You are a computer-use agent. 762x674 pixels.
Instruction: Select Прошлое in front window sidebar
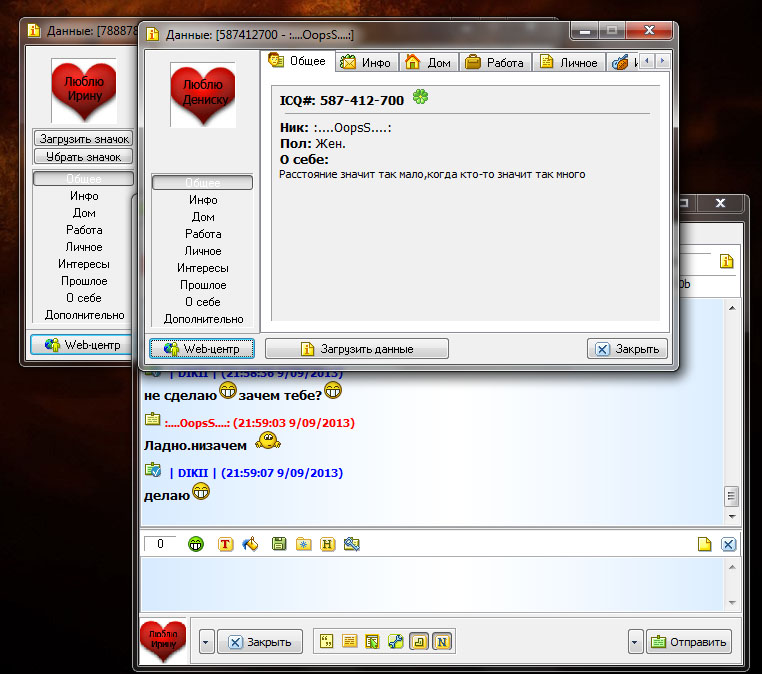[x=203, y=285]
